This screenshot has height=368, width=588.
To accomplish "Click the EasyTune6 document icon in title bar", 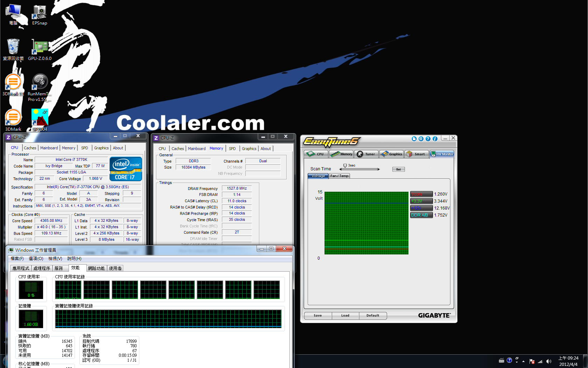I will [x=414, y=139].
